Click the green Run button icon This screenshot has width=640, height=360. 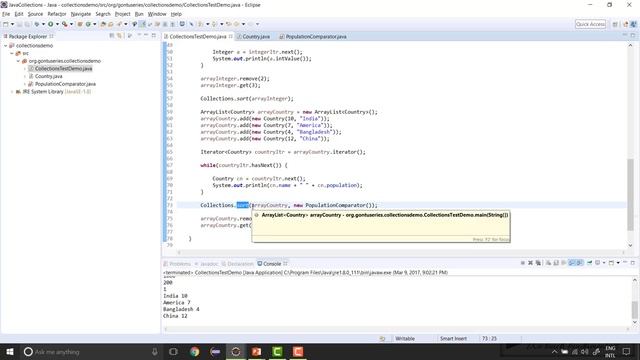pos(50,24)
